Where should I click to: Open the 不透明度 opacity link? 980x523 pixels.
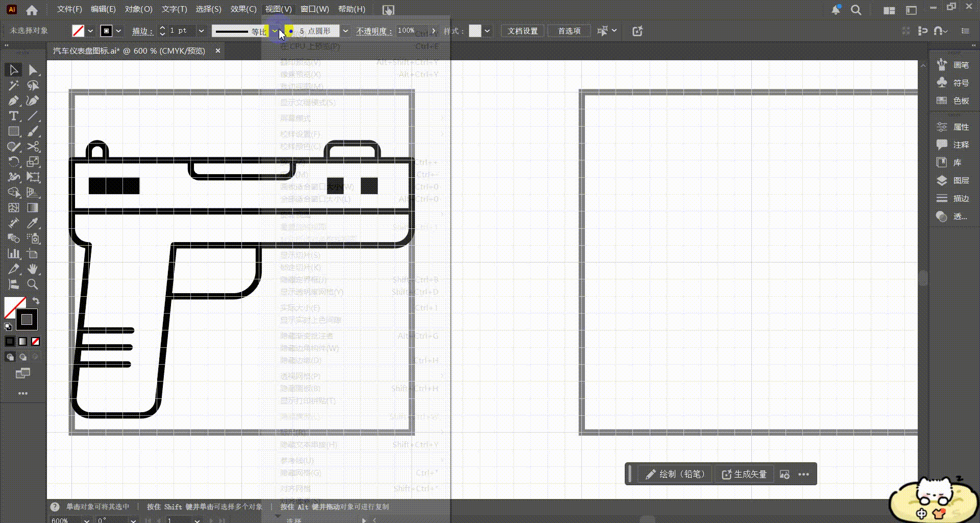coord(374,31)
